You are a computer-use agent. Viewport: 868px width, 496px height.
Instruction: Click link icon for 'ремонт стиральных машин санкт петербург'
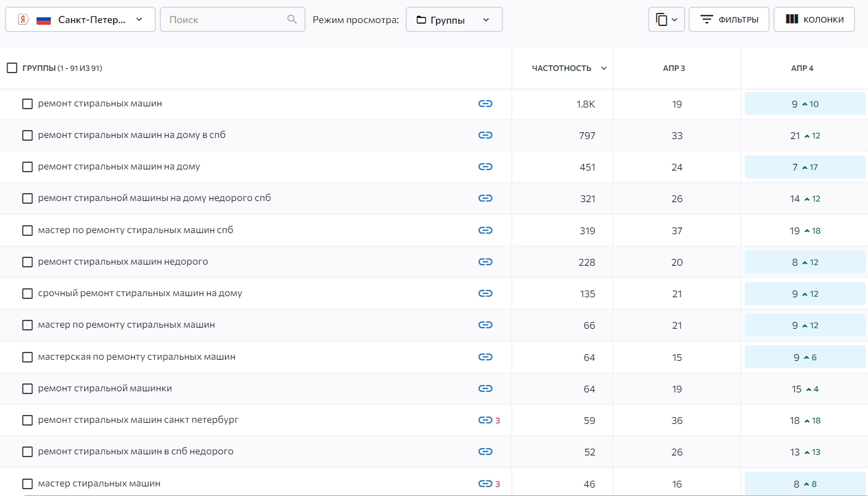(485, 420)
